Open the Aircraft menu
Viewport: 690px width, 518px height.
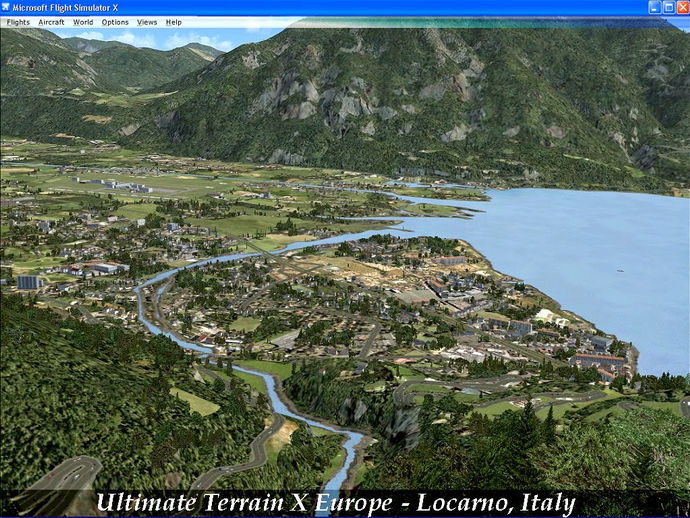click(51, 22)
